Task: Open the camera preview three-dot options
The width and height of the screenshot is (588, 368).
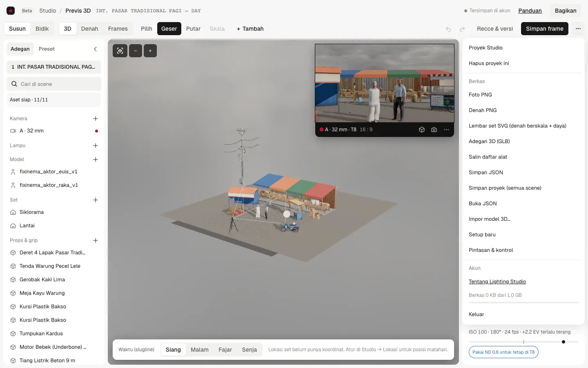Action: point(446,130)
